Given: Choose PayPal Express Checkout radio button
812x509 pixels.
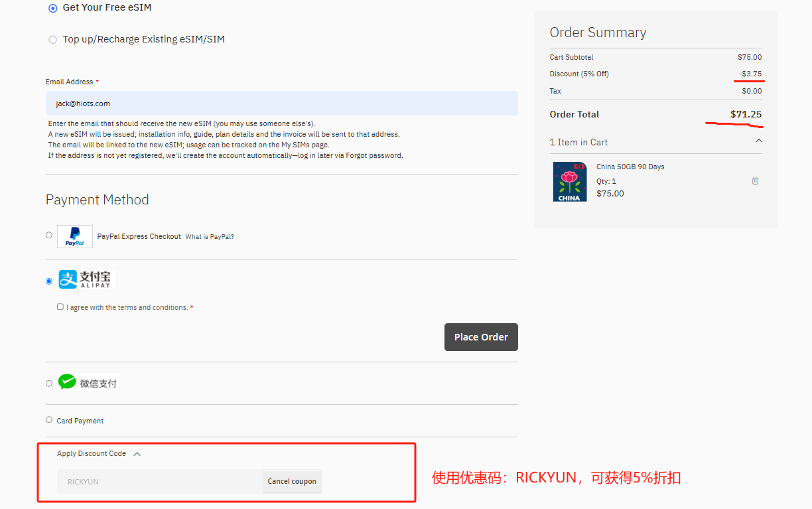Looking at the screenshot, I should coord(49,235).
